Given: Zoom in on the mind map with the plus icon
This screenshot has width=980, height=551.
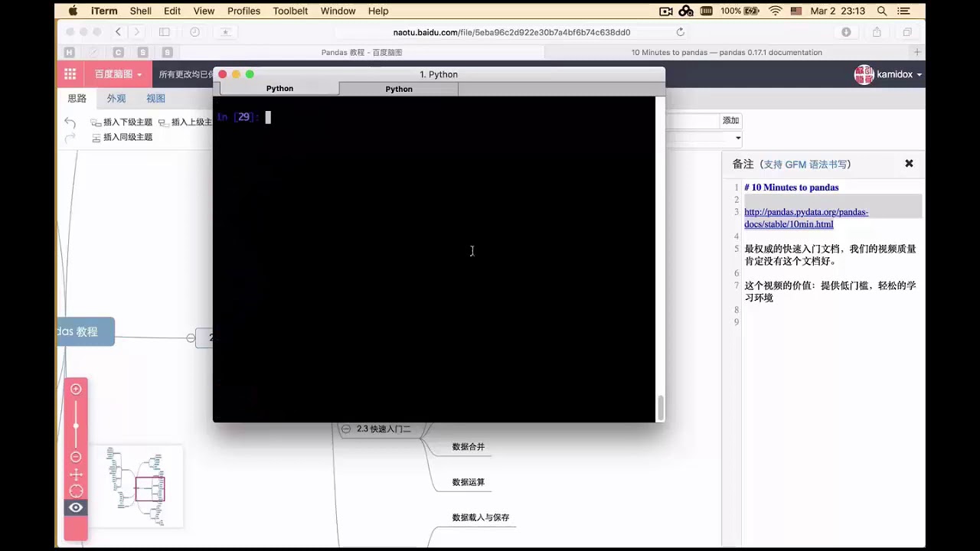Looking at the screenshot, I should (x=76, y=389).
